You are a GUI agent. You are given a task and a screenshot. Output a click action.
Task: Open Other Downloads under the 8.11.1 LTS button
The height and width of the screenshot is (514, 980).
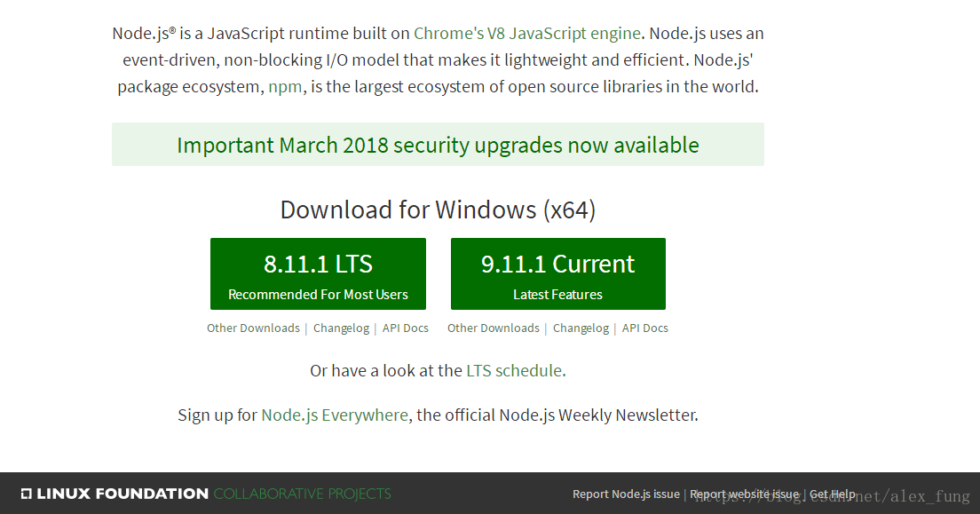click(x=253, y=328)
